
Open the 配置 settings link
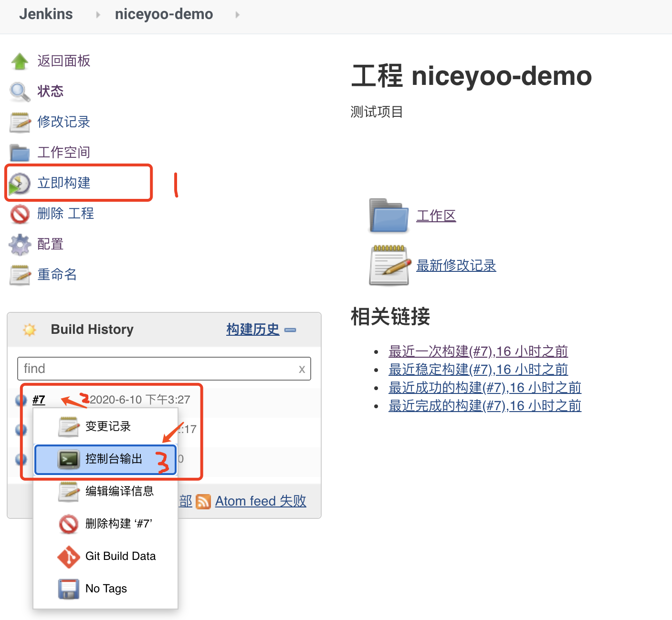coord(51,244)
